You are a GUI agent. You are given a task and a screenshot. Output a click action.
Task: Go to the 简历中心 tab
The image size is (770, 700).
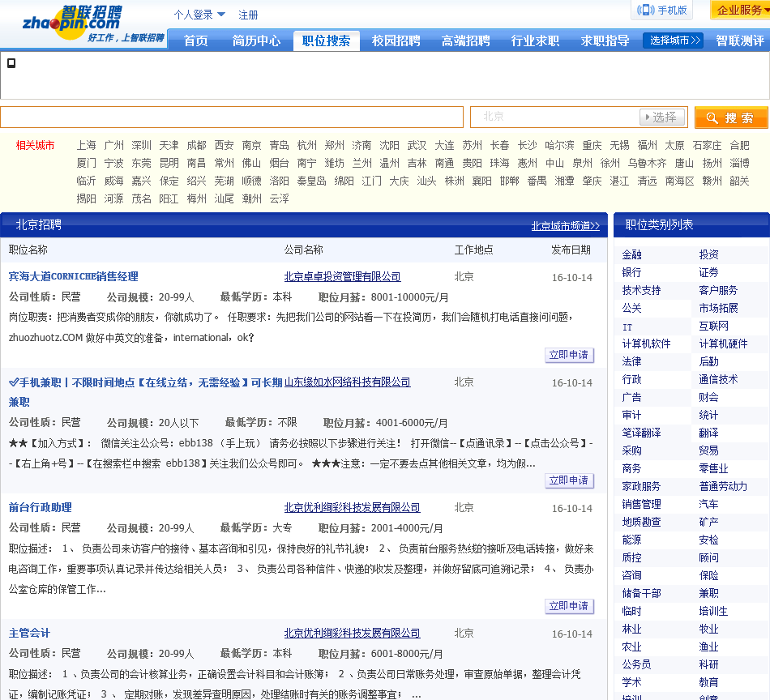click(256, 41)
